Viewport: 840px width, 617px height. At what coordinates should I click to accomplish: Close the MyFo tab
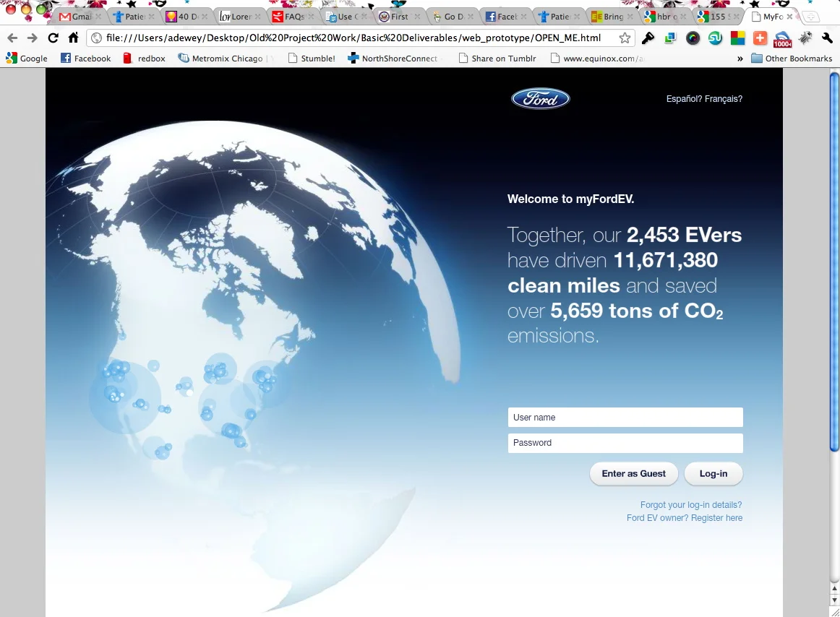[x=789, y=17]
